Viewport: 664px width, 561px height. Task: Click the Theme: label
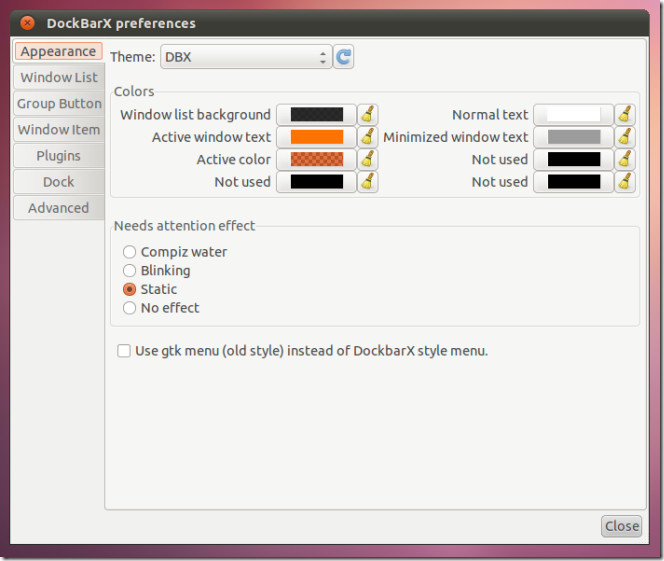(x=133, y=57)
